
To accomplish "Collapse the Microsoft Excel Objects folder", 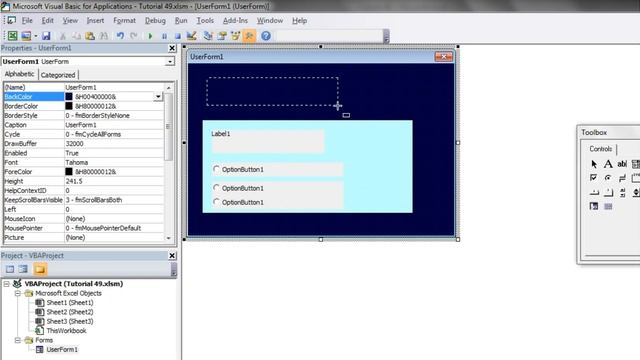I will [x=18, y=293].
